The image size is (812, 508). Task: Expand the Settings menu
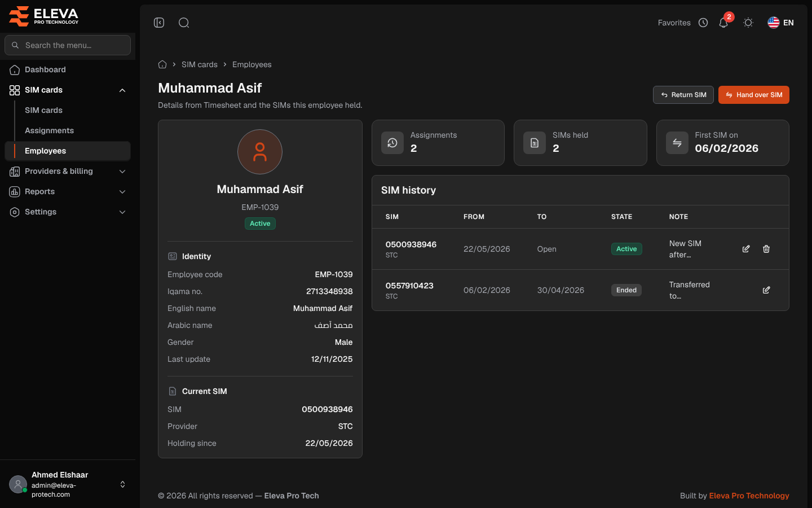point(68,212)
